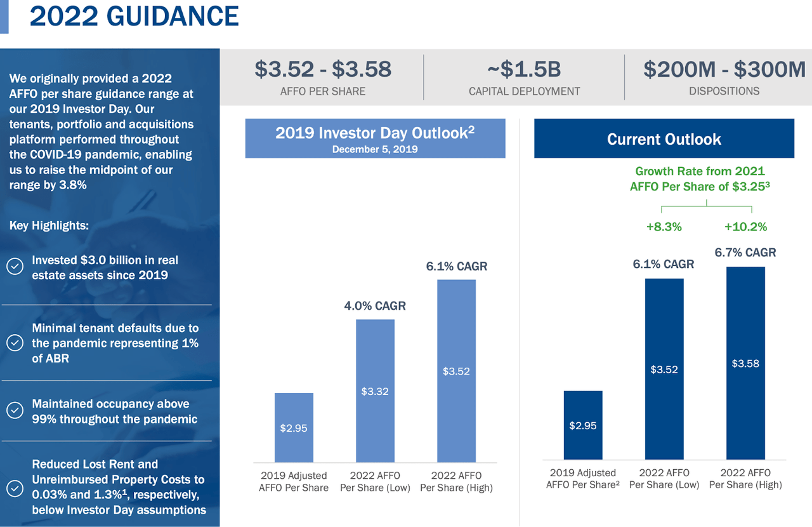Image resolution: width=812 pixels, height=527 pixels.
Task: Select the '~$1.5B' capital deployment figure
Action: pos(524,69)
